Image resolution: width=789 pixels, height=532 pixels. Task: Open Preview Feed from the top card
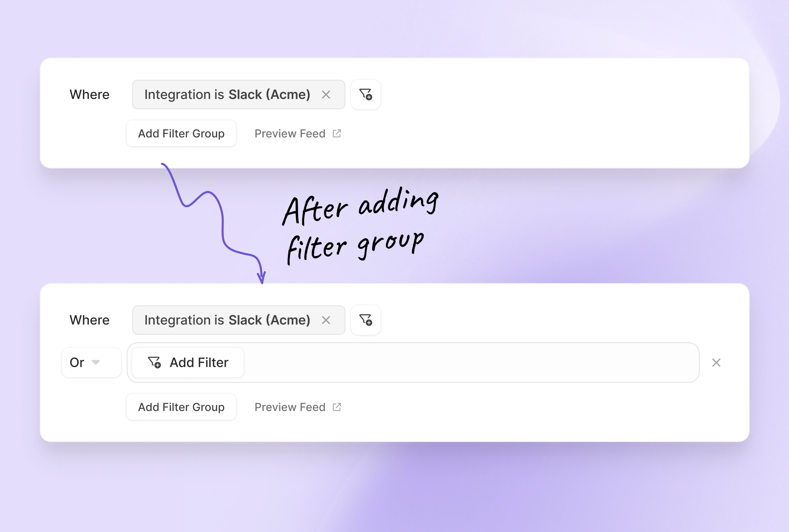(x=290, y=133)
